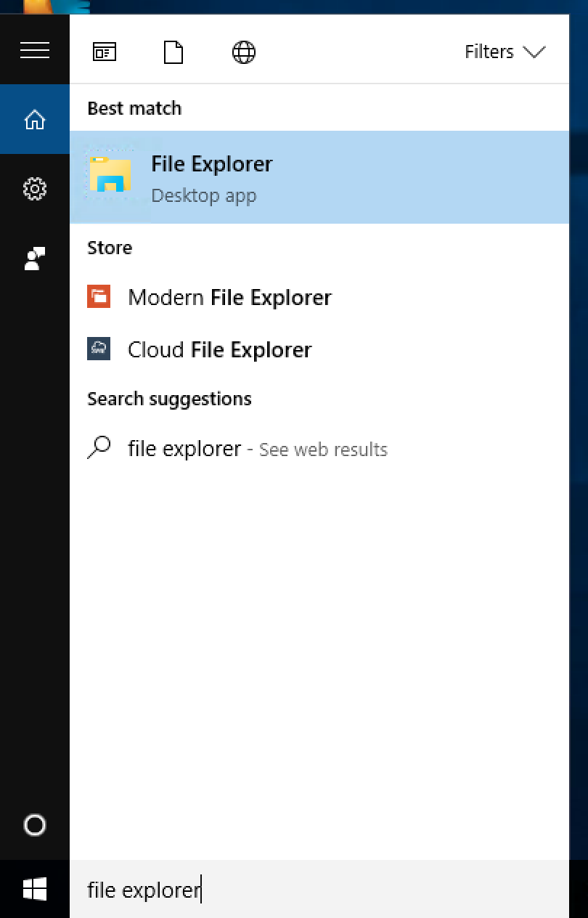The width and height of the screenshot is (588, 918).
Task: Open Cloud File Explorer store result
Action: [x=319, y=349]
